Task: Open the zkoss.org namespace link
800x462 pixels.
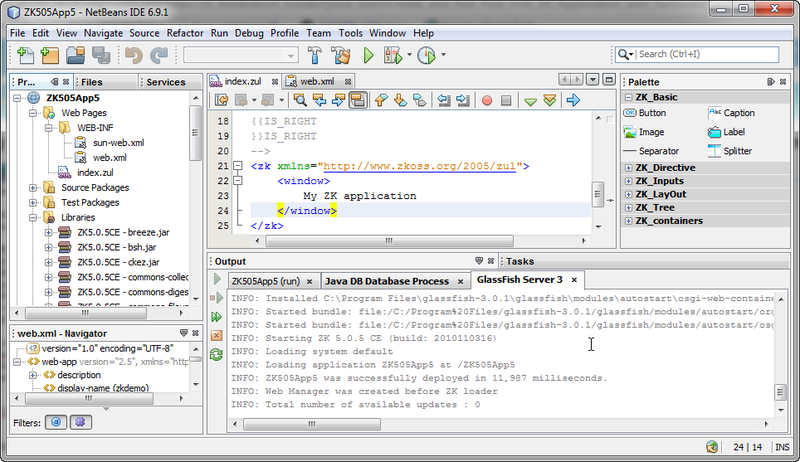Action: pos(420,166)
